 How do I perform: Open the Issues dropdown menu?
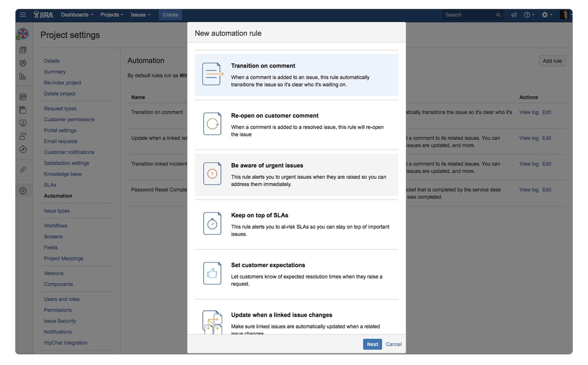pos(140,15)
